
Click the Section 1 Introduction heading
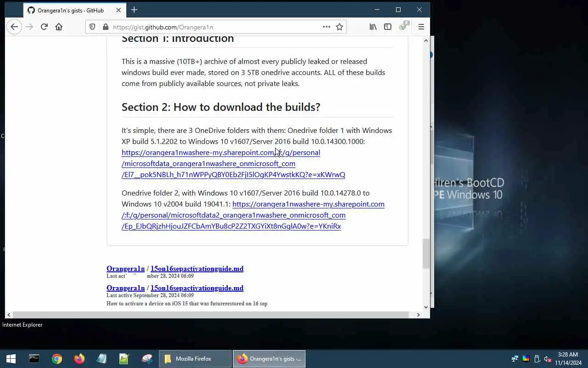(178, 39)
